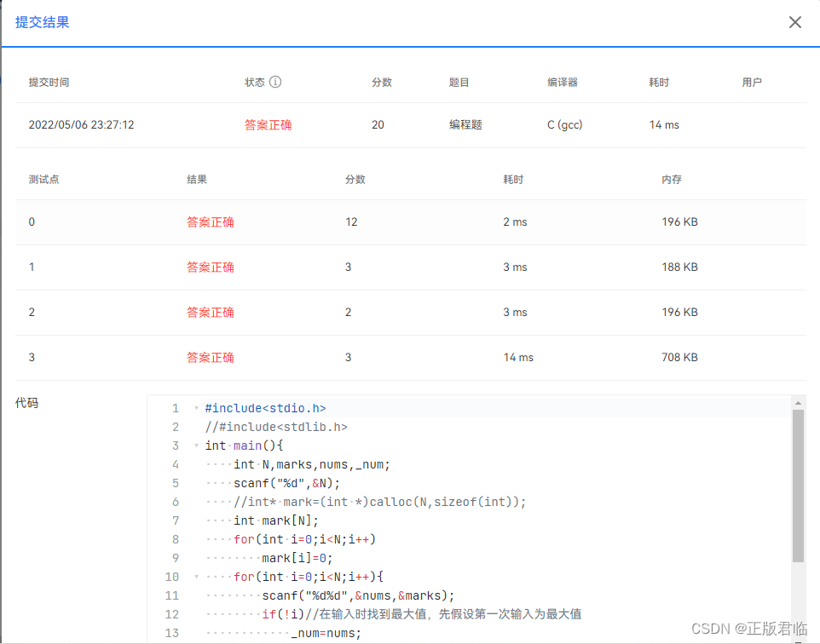Click the line mark[i]=0;
Viewport: 820px width, 644px height.
(297, 558)
